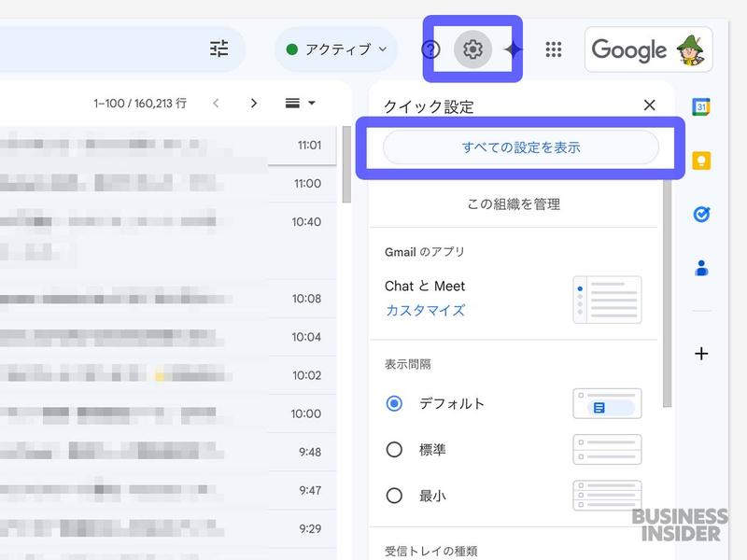The height and width of the screenshot is (560, 747).
Task: Click the 標準 density preview thumbnail
Action: [x=607, y=450]
